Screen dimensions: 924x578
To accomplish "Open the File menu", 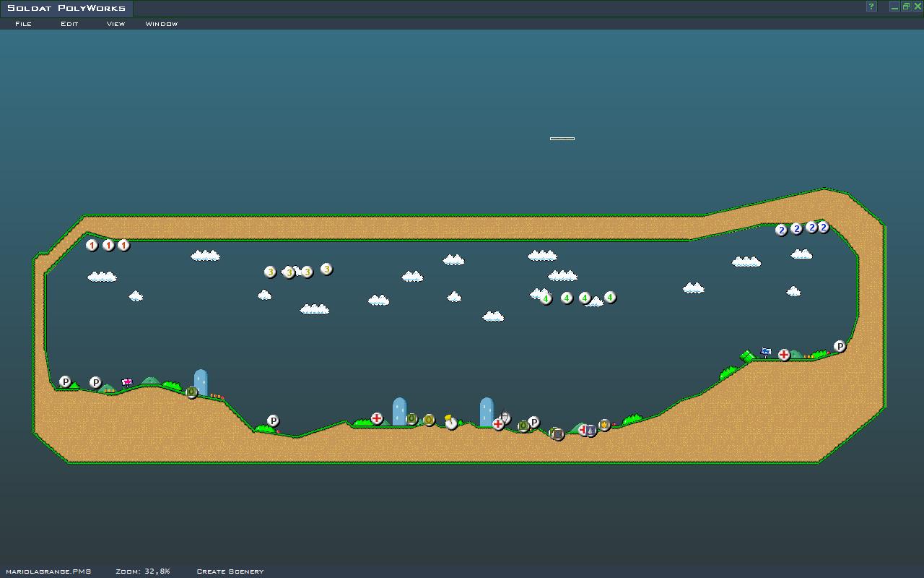I will click(x=23, y=24).
